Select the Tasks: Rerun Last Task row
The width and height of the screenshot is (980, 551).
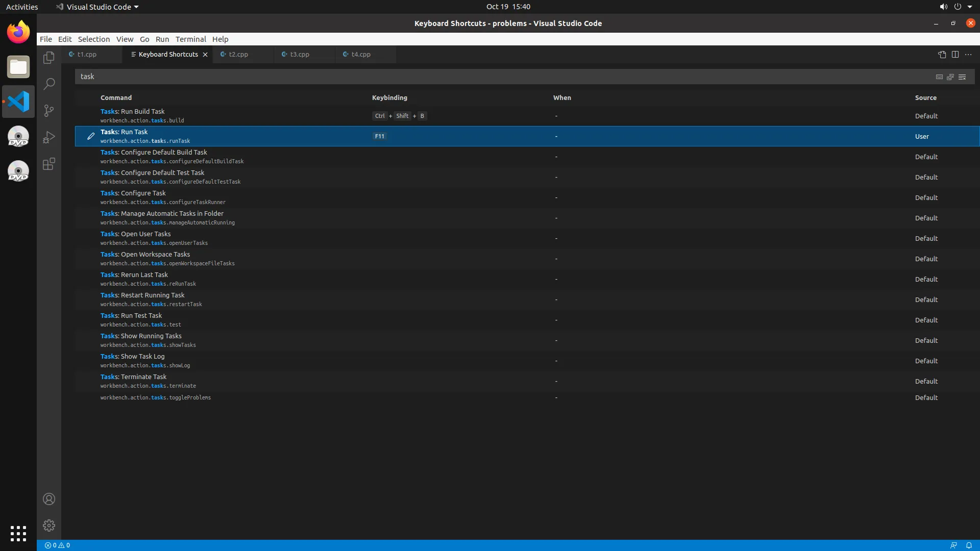click(x=527, y=279)
